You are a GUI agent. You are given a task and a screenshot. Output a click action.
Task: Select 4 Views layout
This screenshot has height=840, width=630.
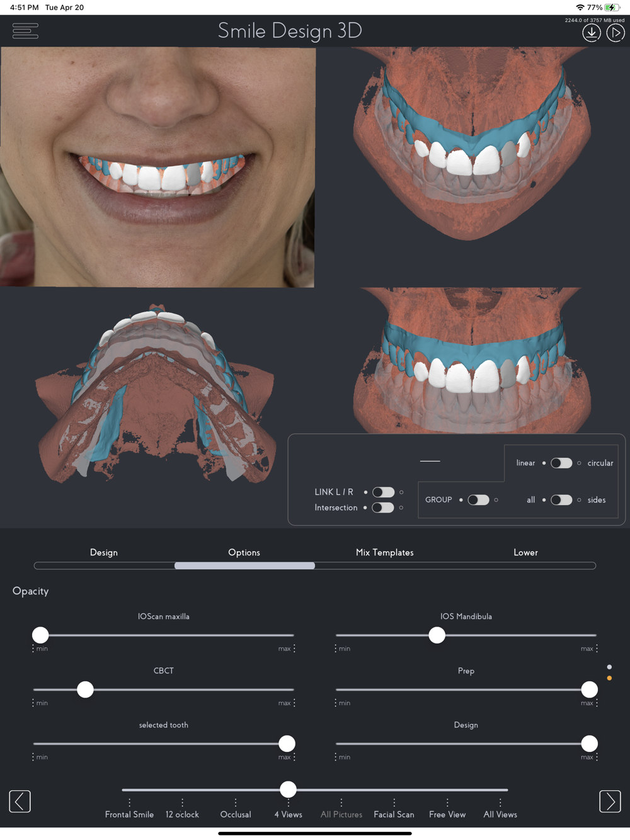tap(289, 814)
